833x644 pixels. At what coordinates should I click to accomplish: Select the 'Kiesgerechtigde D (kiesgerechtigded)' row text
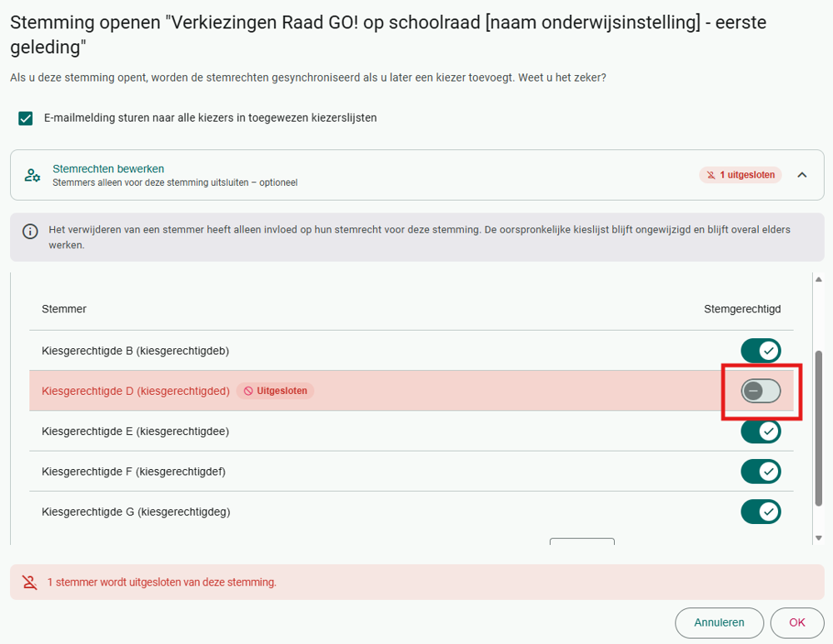(136, 391)
